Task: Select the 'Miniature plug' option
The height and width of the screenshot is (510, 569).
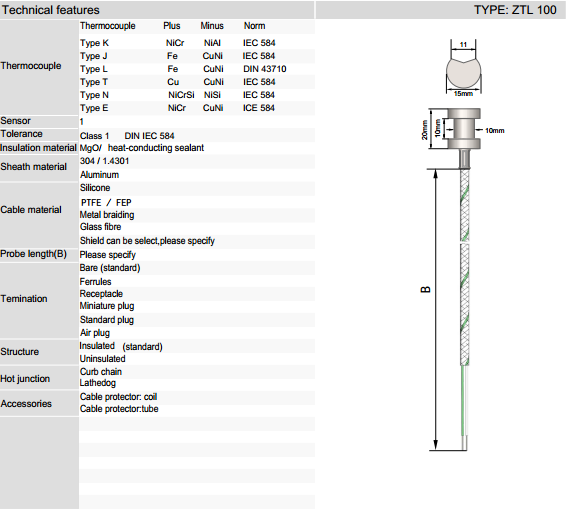Action: tap(107, 306)
